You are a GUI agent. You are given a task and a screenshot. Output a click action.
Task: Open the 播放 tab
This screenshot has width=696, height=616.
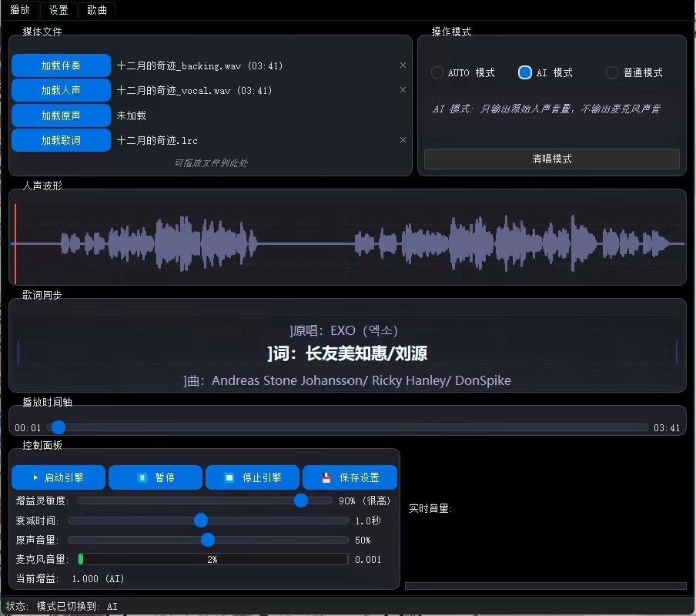[x=20, y=10]
